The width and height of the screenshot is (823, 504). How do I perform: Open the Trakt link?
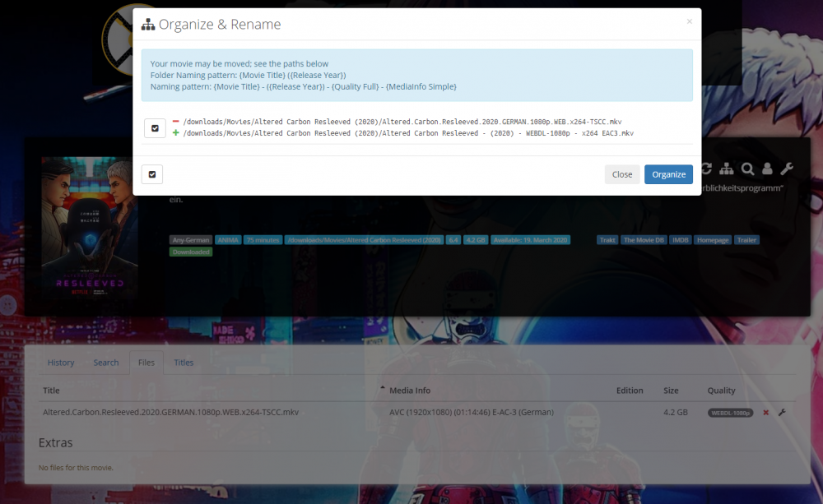click(607, 240)
